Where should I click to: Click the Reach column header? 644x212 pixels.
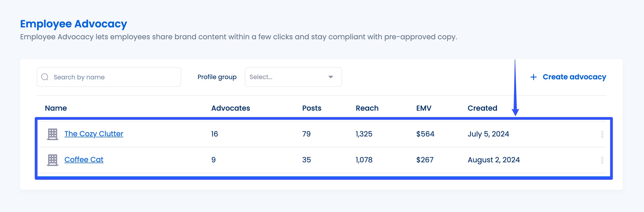click(x=367, y=108)
